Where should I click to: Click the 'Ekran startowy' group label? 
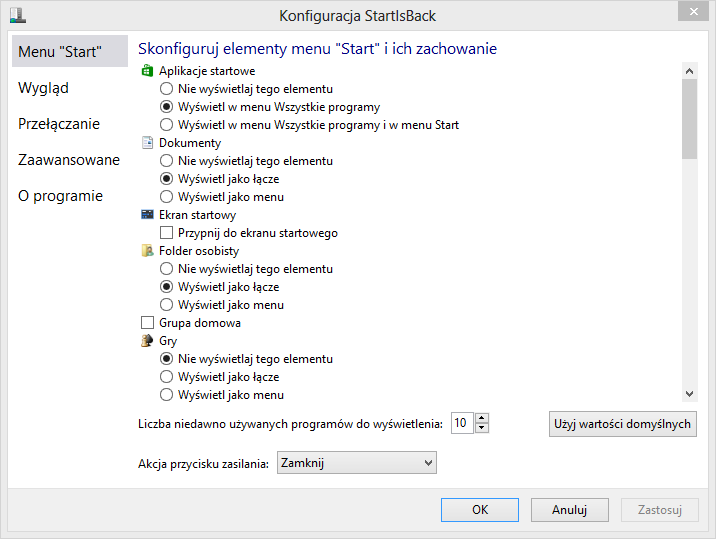(x=197, y=215)
